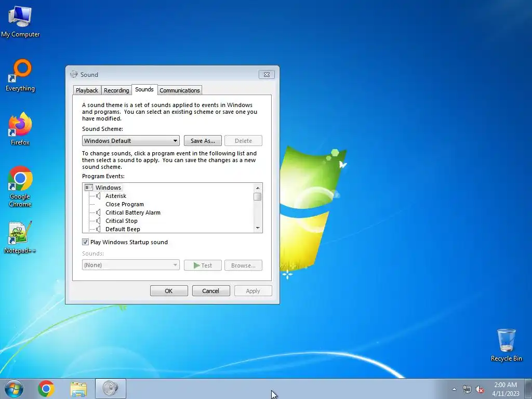Image resolution: width=532 pixels, height=399 pixels.
Task: Click the Browse... button
Action: tap(243, 265)
